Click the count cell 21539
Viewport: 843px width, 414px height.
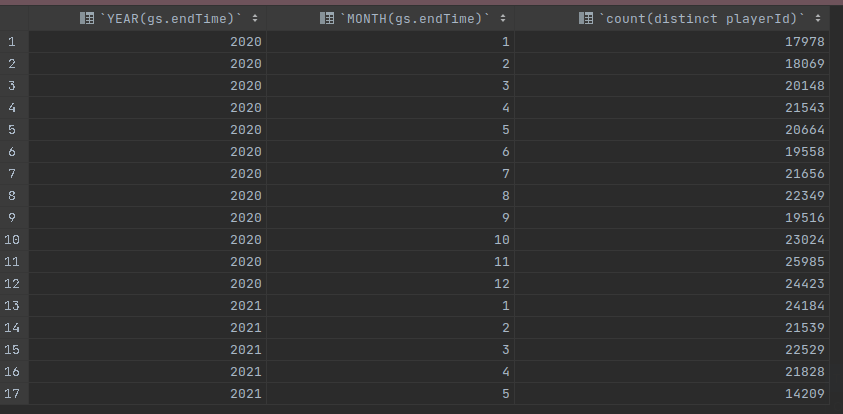pos(672,328)
